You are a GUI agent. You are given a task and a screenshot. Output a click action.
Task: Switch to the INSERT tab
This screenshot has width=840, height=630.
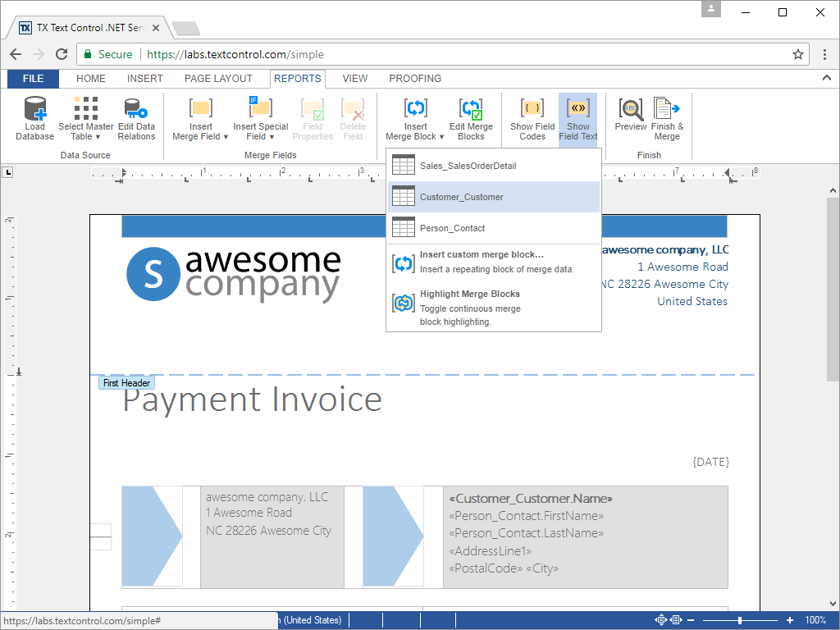tap(144, 79)
